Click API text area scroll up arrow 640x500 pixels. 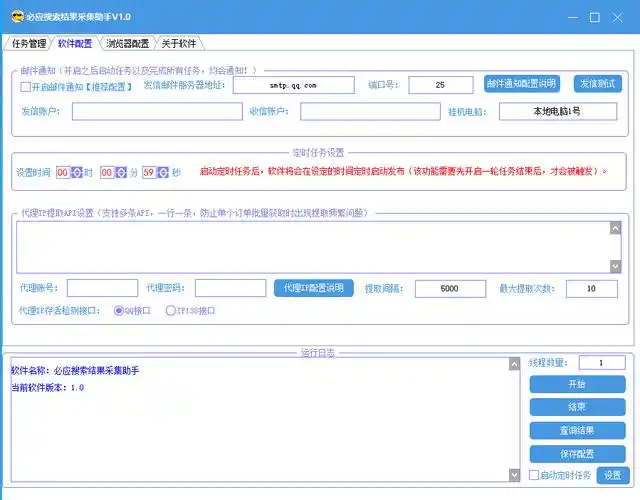tap(616, 228)
